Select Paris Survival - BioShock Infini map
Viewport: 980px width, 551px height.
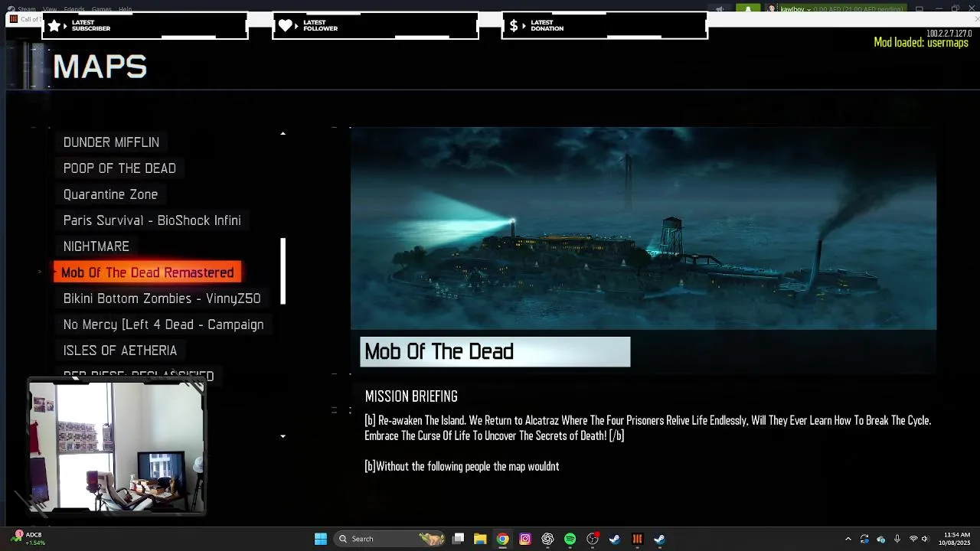tap(152, 220)
